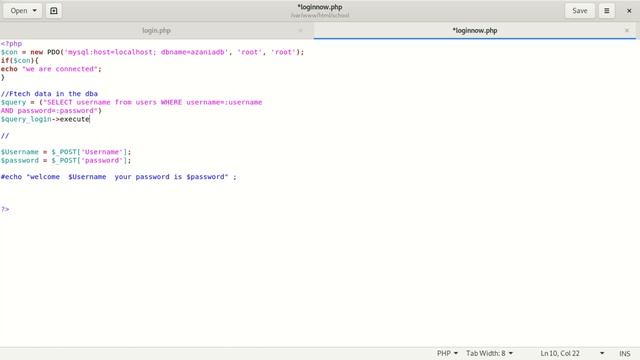Viewport: 640px width, 360px height.
Task: Open the Ln 10, Col 22 position menu
Action: pos(571,353)
